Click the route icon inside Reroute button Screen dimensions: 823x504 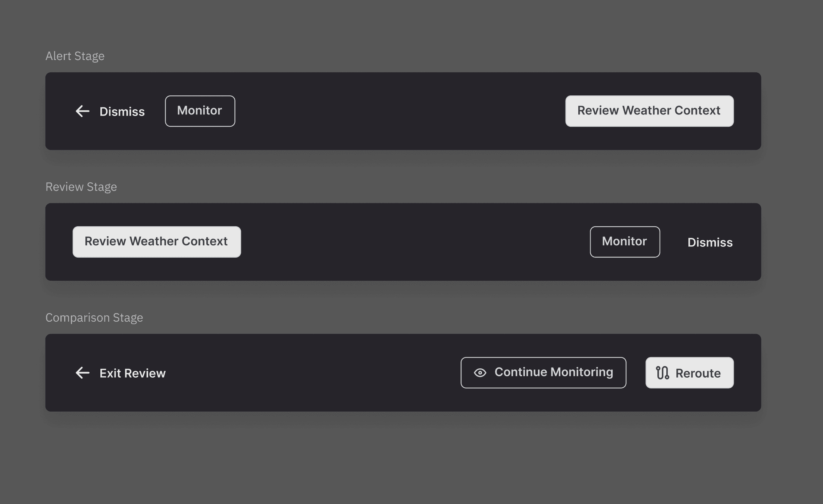663,373
